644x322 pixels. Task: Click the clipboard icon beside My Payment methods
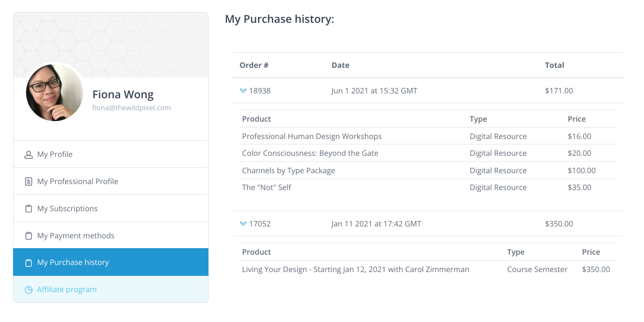tap(29, 236)
